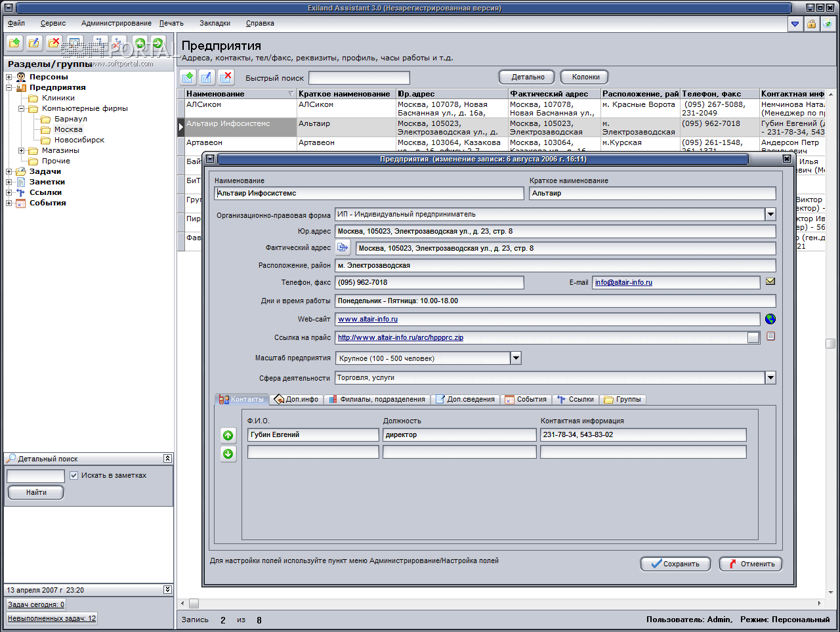Switch to Ссылки tab in dialog

[576, 399]
